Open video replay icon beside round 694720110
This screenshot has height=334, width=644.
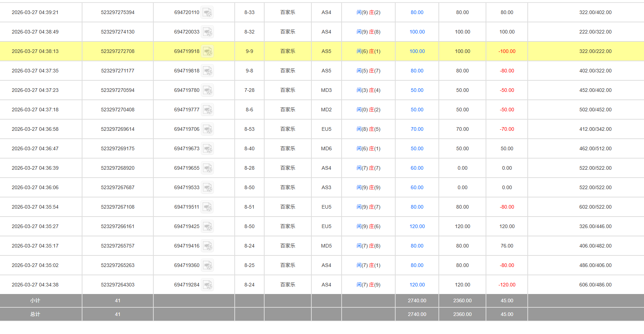[x=207, y=13]
